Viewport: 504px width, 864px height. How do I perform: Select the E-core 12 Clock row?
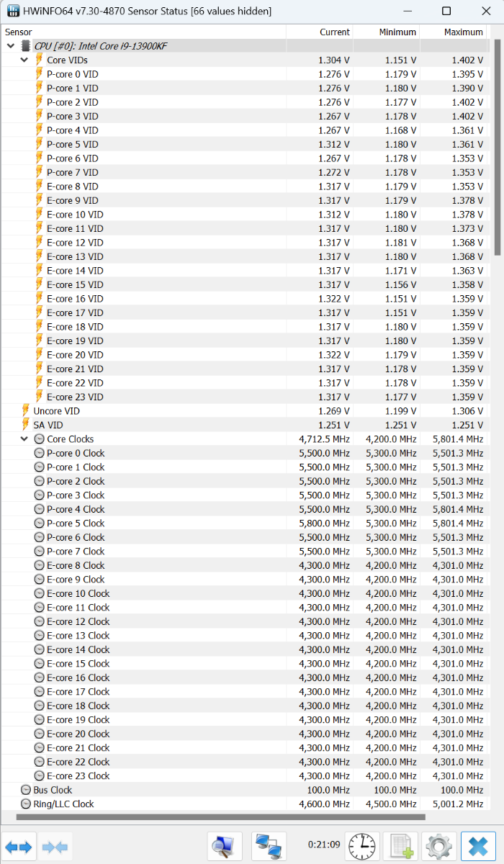(245, 621)
